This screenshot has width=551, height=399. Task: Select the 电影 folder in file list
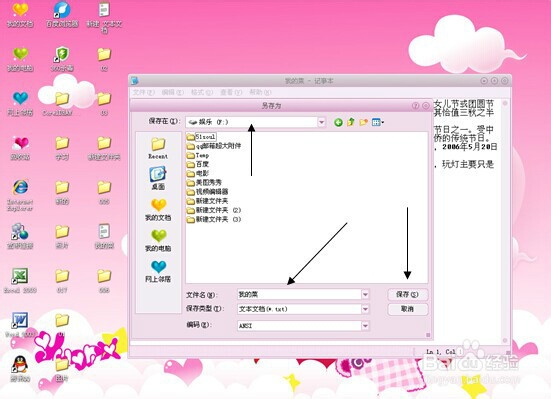pos(198,173)
